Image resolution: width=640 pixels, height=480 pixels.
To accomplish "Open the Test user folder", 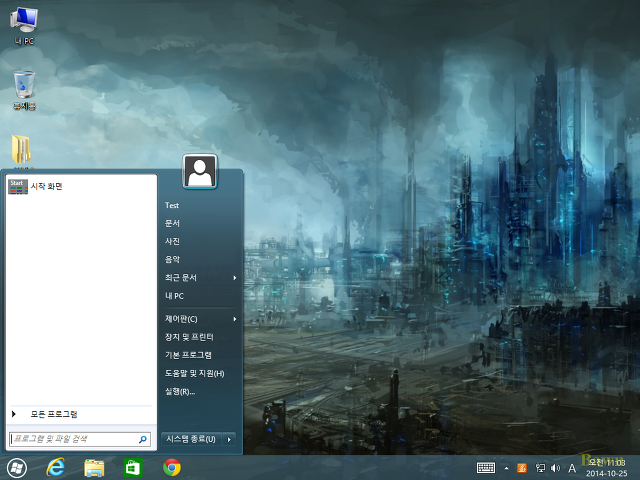I will tap(172, 205).
